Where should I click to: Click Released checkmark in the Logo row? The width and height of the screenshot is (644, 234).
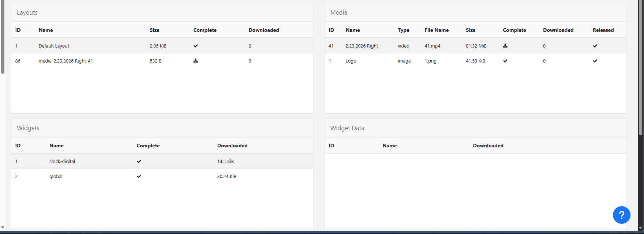click(595, 61)
